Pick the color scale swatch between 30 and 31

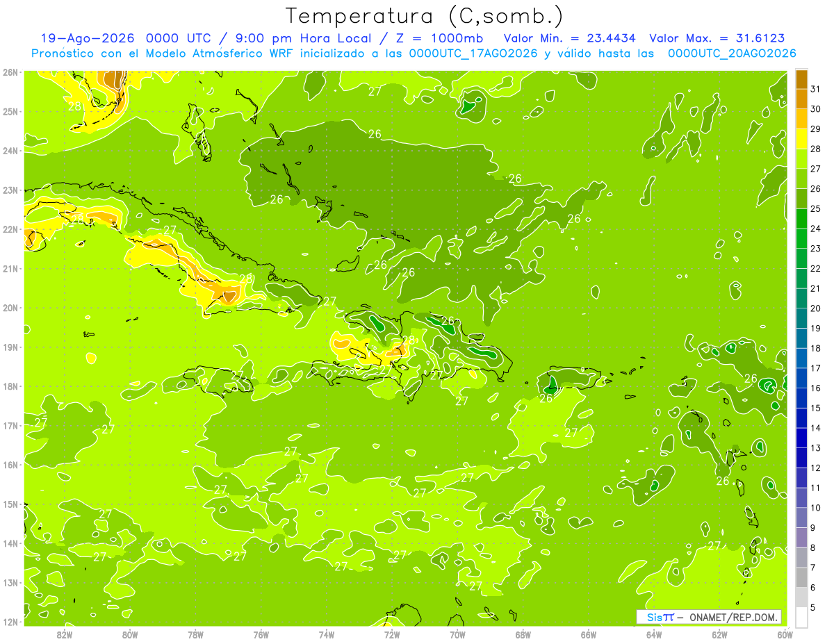(x=801, y=99)
